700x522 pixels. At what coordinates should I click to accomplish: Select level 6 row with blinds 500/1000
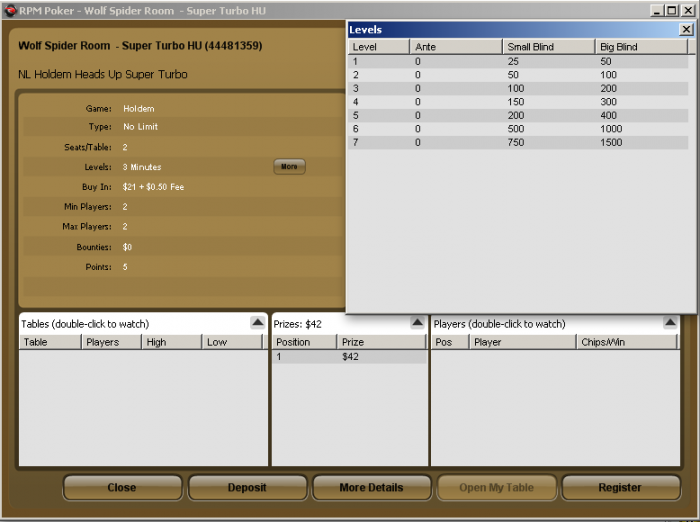[x=518, y=129]
